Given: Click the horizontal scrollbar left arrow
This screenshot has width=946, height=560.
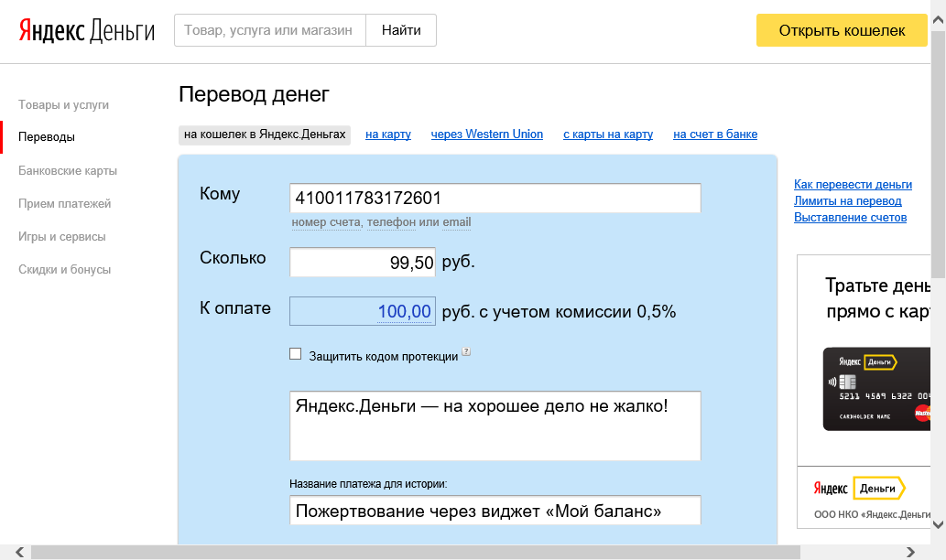Looking at the screenshot, I should [x=19, y=552].
